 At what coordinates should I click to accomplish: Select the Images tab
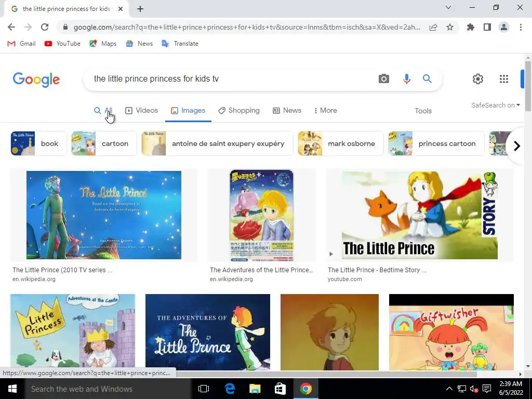[188, 111]
